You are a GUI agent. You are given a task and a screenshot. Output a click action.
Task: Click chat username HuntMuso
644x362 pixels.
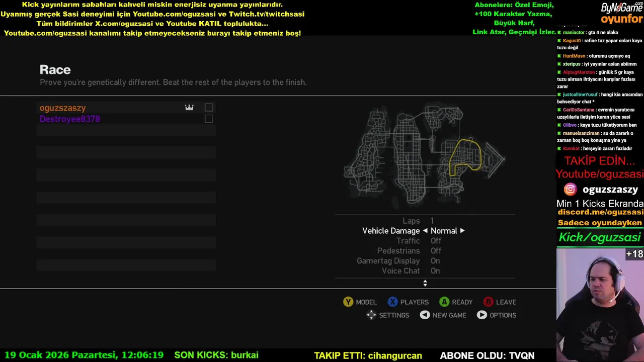(574, 56)
